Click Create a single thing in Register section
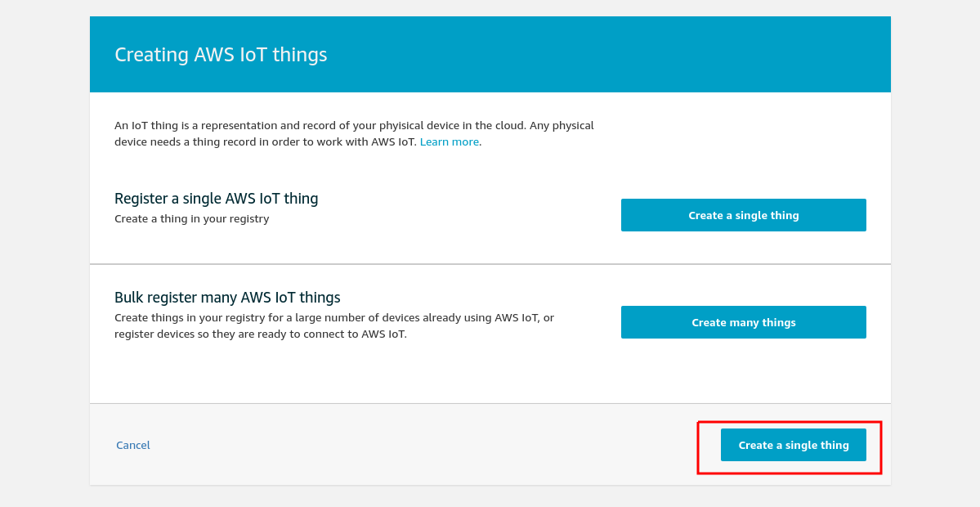 [x=743, y=215]
